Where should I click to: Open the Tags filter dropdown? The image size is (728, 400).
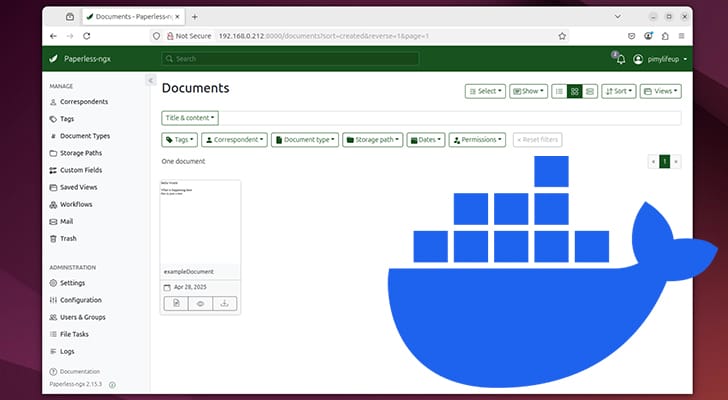pos(179,140)
